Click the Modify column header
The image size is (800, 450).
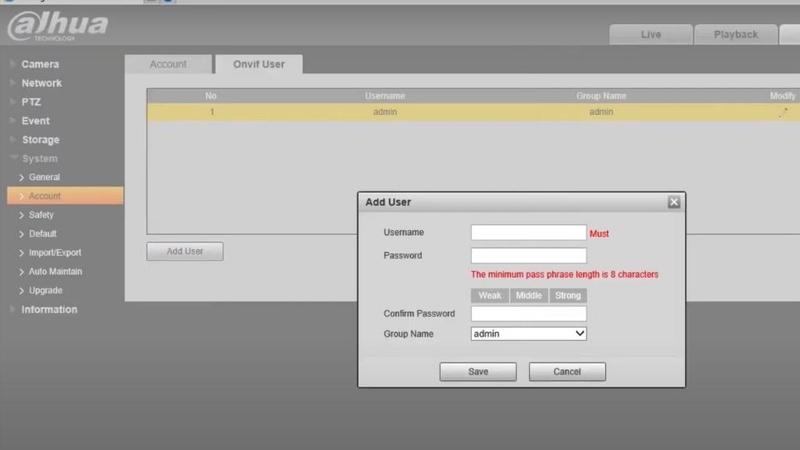click(783, 96)
